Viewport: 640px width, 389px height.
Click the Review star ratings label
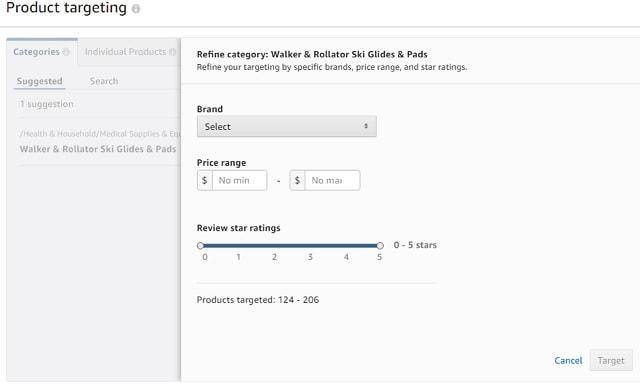tap(238, 228)
